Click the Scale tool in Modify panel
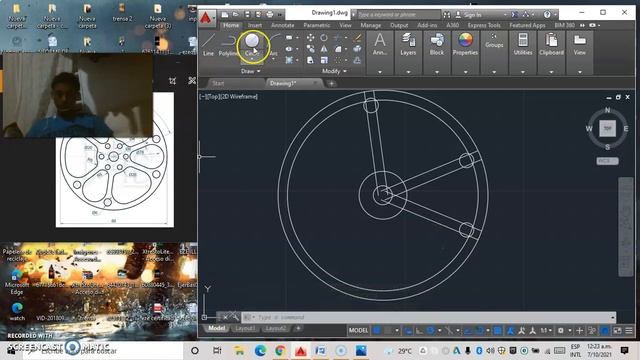 coord(324,60)
